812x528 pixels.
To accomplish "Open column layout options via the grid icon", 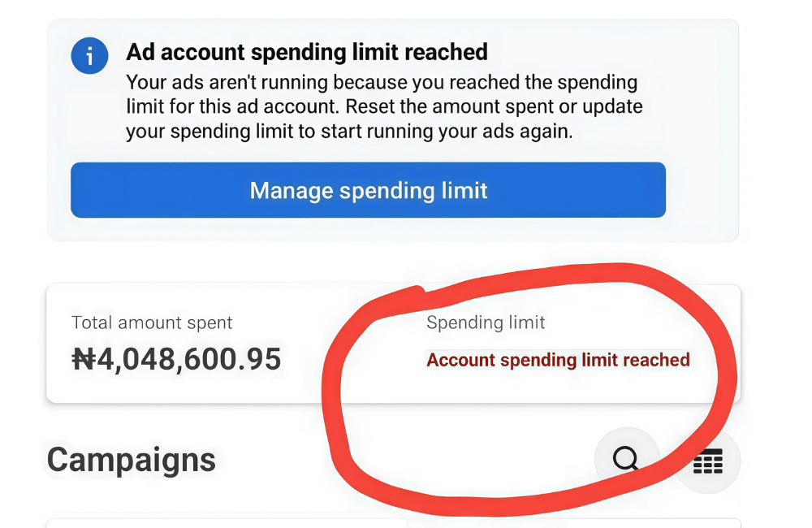I will coord(707,460).
